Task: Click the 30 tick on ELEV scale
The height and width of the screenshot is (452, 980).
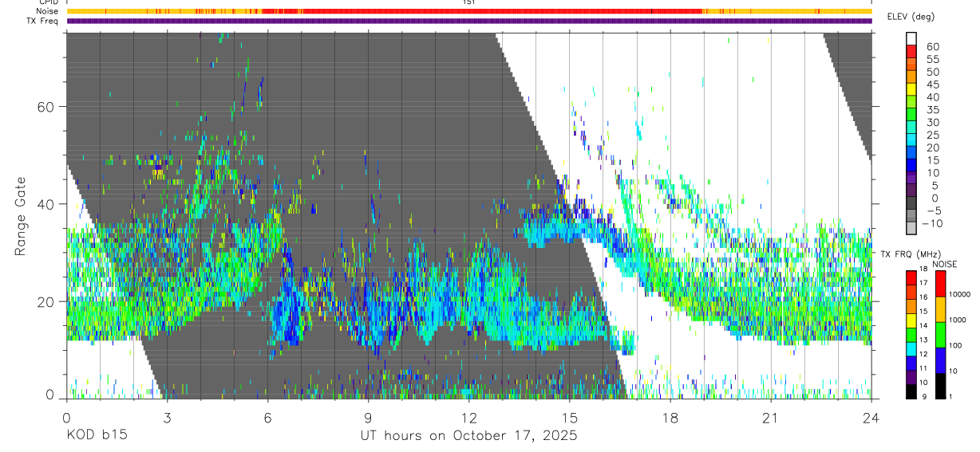Action: (932, 123)
